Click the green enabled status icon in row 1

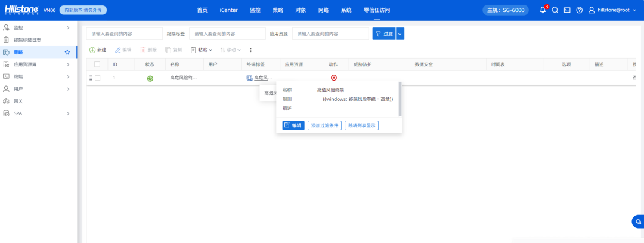pyautogui.click(x=150, y=78)
